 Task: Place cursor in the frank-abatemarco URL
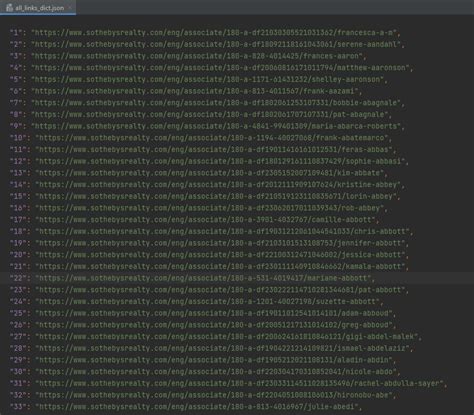tap(212, 138)
